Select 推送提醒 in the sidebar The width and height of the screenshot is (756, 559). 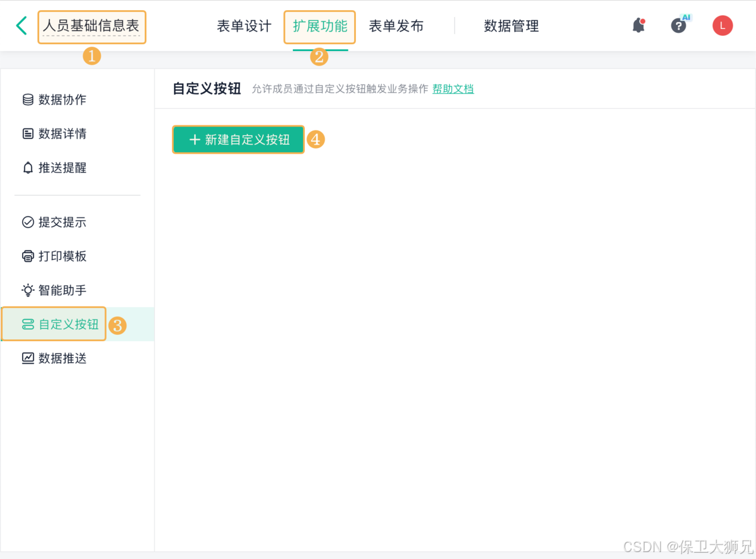pos(77,167)
